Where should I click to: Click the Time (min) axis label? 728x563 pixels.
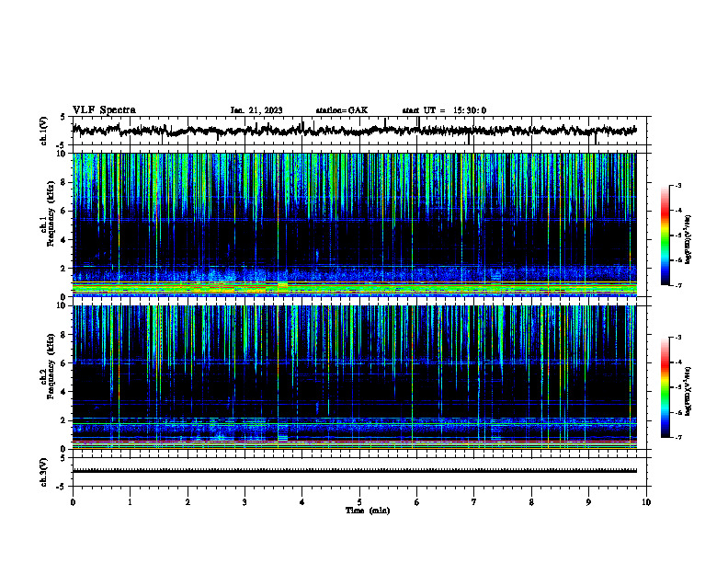(368, 511)
